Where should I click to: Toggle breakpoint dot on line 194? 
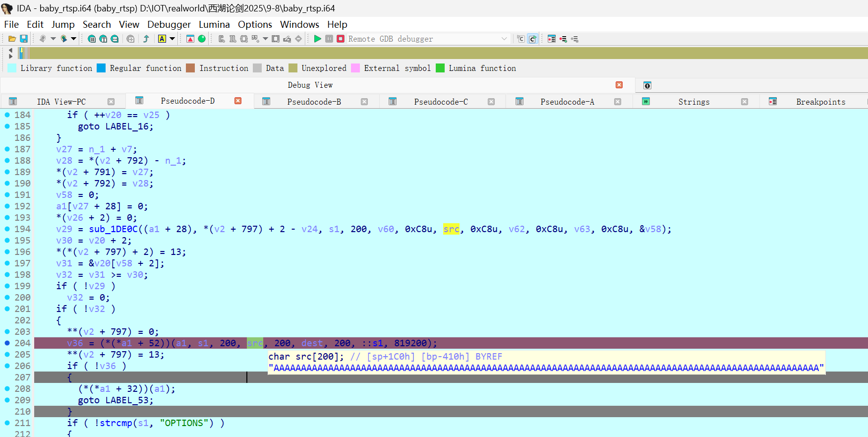pyautogui.click(x=7, y=229)
